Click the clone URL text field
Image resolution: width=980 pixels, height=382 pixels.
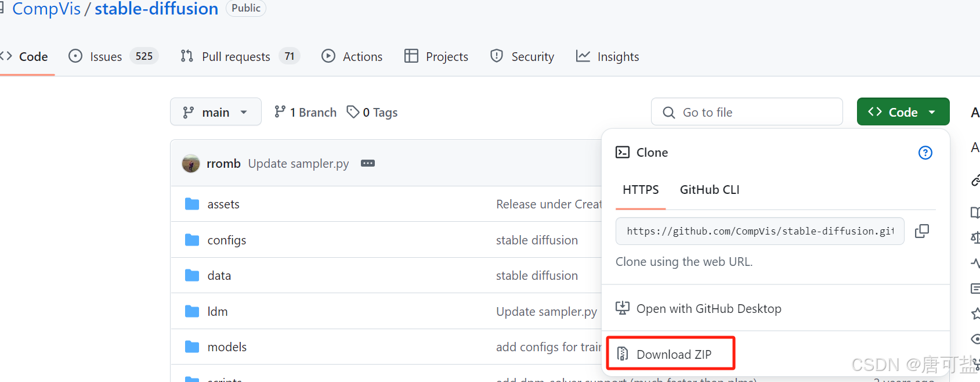point(760,231)
